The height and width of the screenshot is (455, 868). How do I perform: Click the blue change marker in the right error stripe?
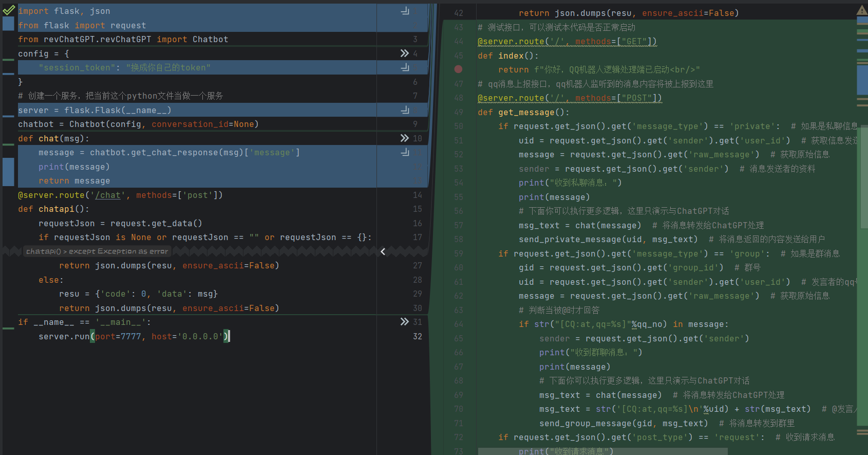coord(862,80)
